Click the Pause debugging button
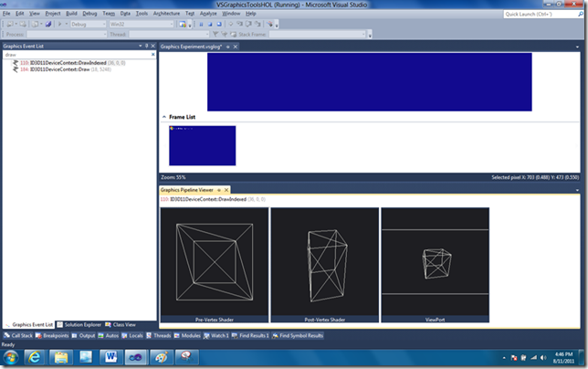588x369 pixels. click(201, 24)
